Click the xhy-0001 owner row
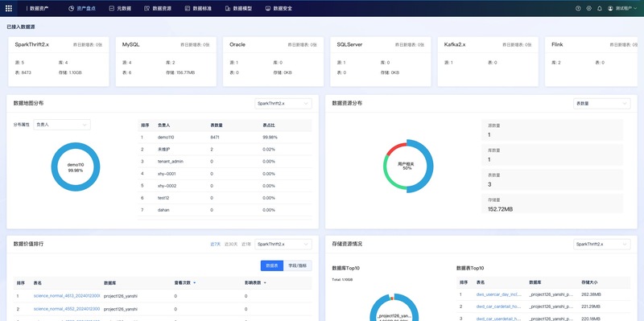Screen dimensions: 644x321 tap(225, 174)
